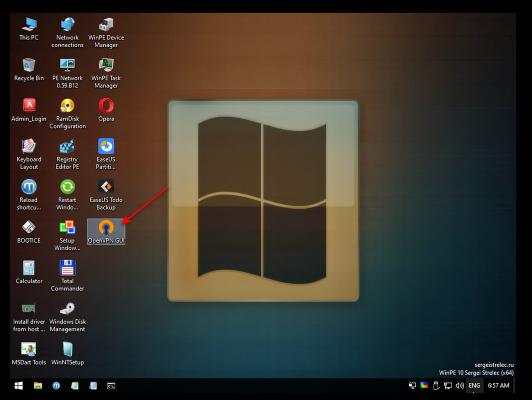Launch PE Network 0.59.B12

pyautogui.click(x=67, y=73)
